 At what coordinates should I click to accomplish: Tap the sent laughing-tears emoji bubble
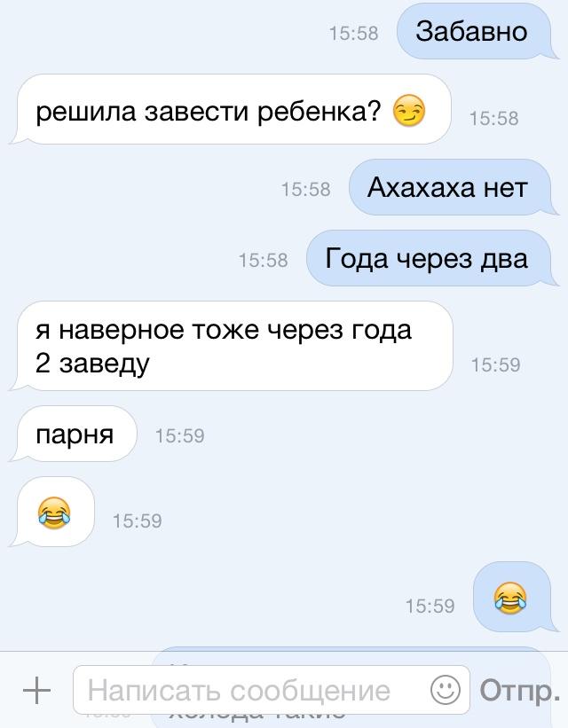click(514, 598)
